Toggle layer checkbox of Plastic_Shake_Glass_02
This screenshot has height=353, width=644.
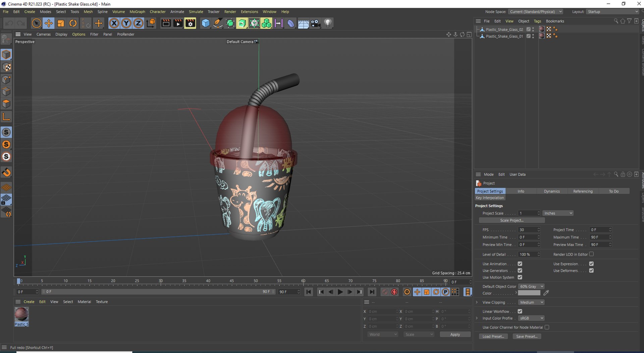pyautogui.click(x=528, y=29)
